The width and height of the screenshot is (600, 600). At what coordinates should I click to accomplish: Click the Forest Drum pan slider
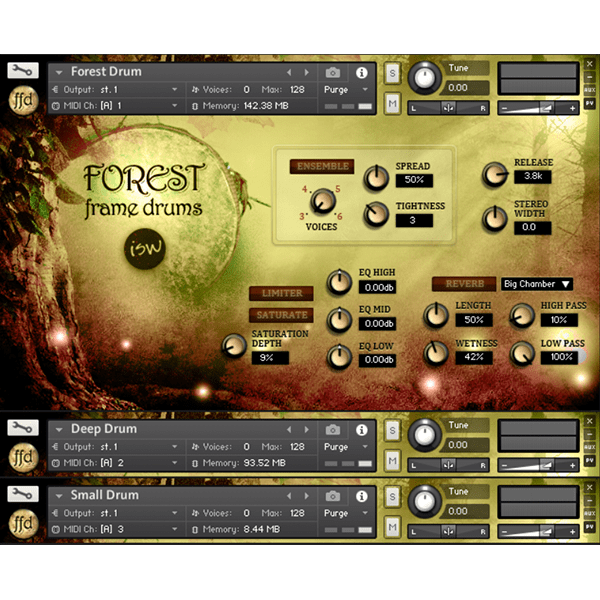pyautogui.click(x=448, y=108)
